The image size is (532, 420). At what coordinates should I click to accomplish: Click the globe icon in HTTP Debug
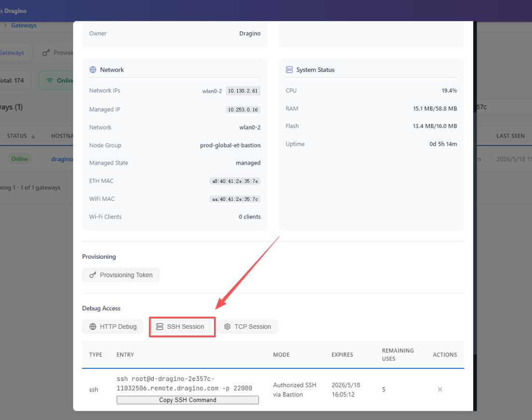click(93, 327)
